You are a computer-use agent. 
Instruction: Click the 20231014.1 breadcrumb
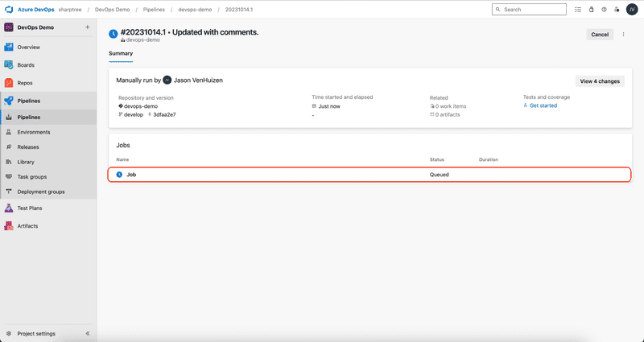(239, 10)
